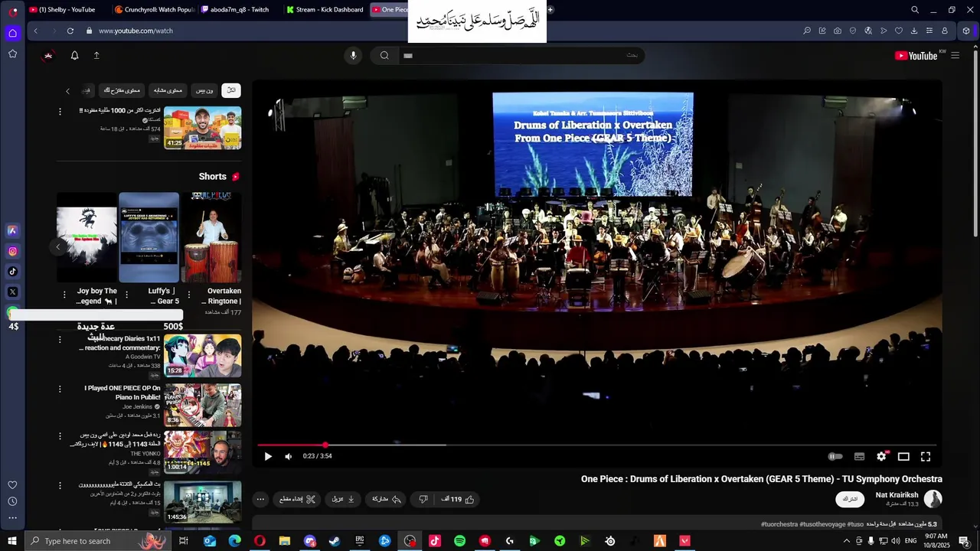Open Instagram in Opera sidebar

12,251
